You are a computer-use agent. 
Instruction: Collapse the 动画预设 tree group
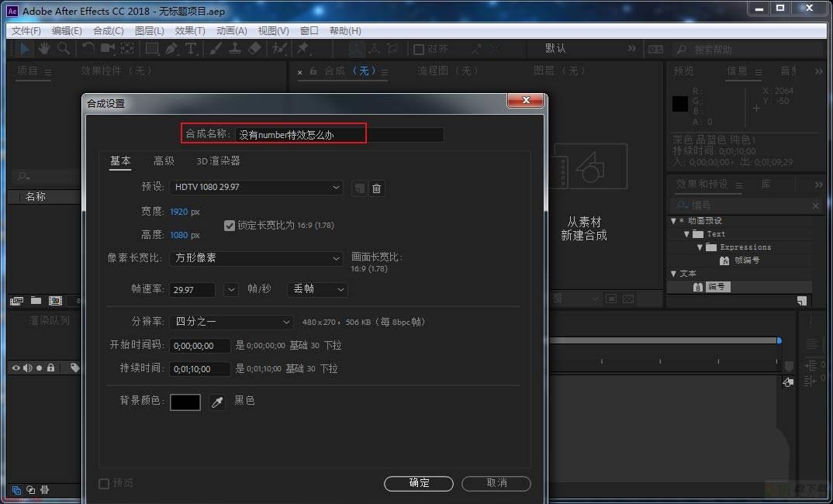pyautogui.click(x=674, y=221)
